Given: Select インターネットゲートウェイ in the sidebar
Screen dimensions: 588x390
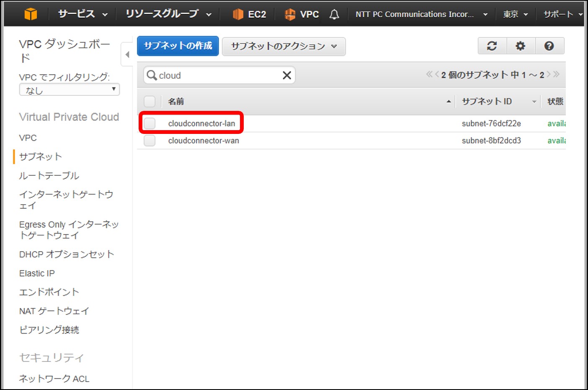Looking at the screenshot, I should point(66,200).
